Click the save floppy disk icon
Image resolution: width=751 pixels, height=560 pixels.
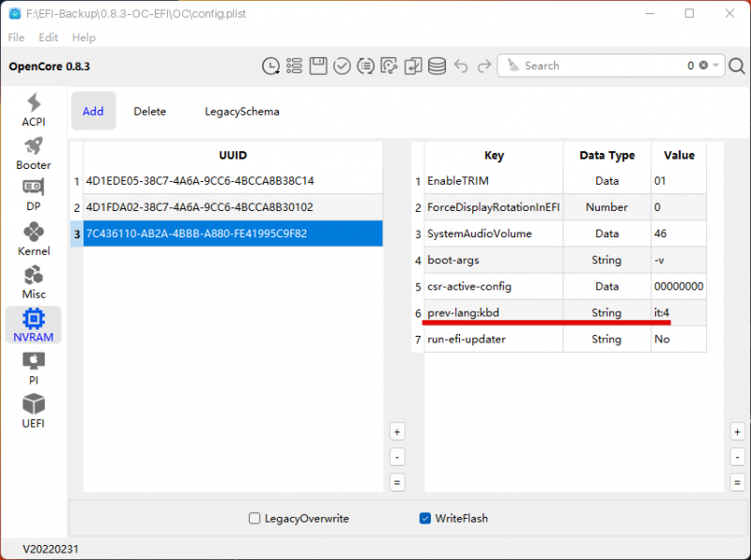tap(318, 66)
